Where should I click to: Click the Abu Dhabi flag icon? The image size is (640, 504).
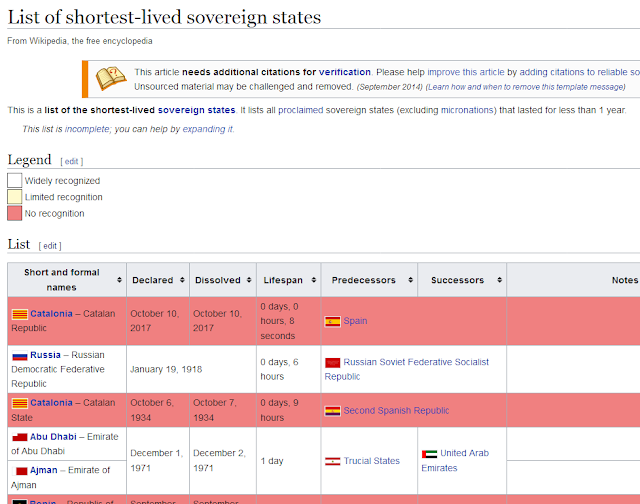pos(20,437)
